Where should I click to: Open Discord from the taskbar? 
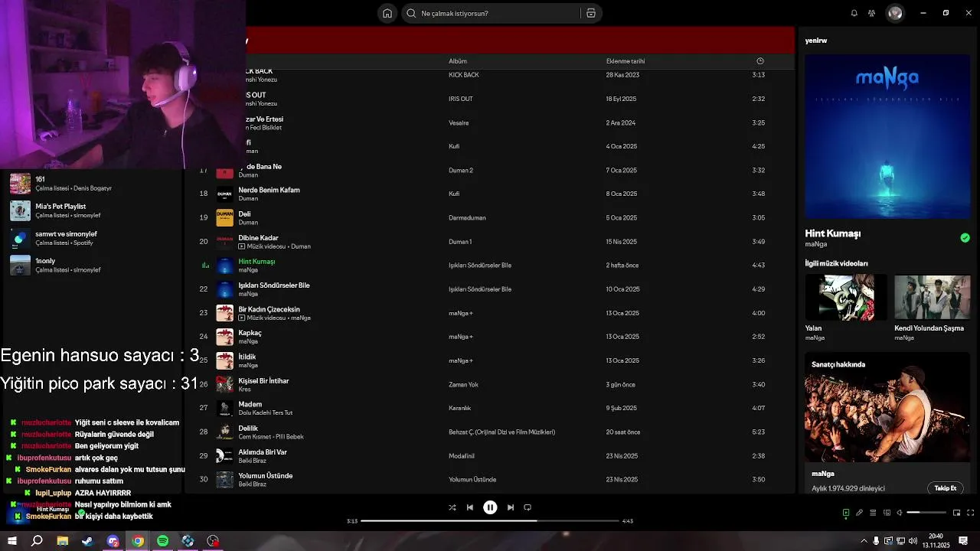coord(113,541)
